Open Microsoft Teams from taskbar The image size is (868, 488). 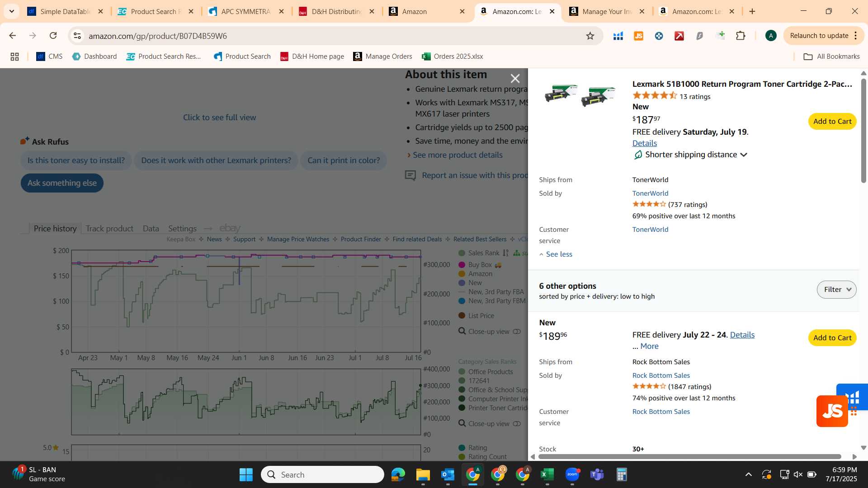click(x=597, y=474)
